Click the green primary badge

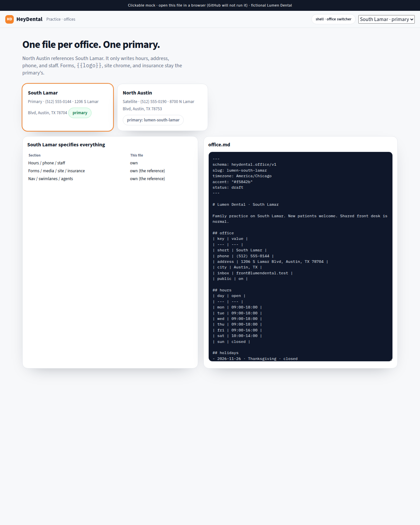click(x=80, y=113)
